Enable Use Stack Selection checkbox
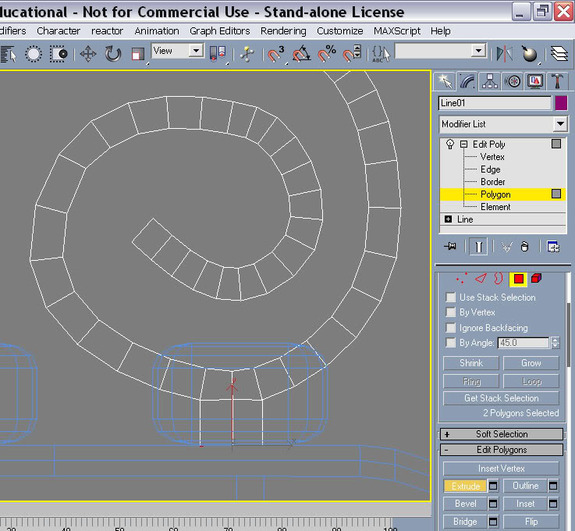Image resolution: width=575 pixels, height=531 pixels. 450,297
